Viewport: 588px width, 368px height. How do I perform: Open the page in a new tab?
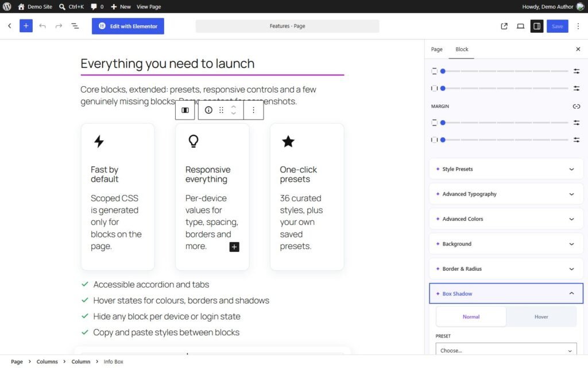(504, 26)
